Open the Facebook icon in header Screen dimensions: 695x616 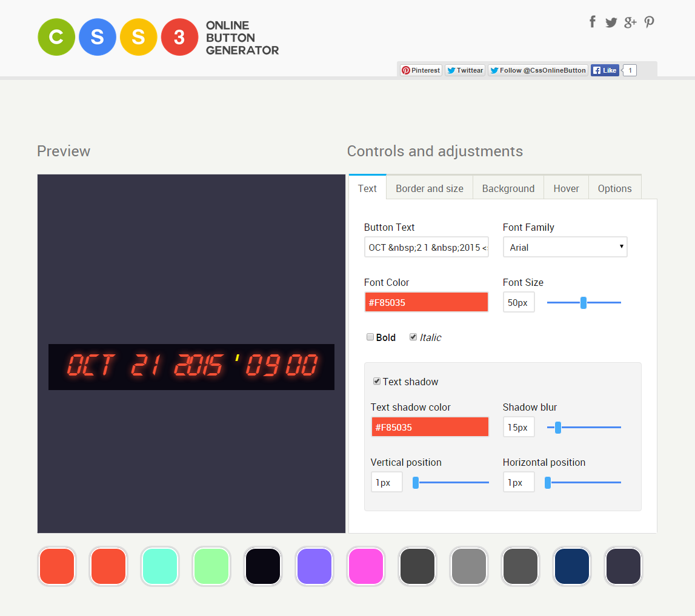[x=593, y=22]
